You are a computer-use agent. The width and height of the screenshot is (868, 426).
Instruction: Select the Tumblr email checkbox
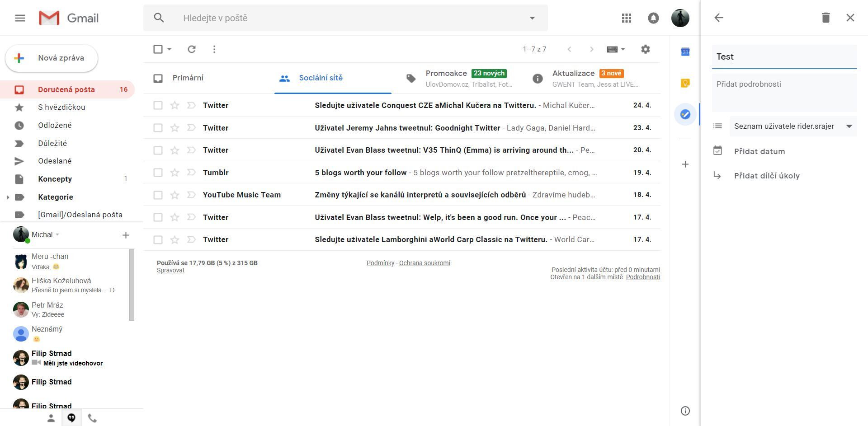pyautogui.click(x=158, y=172)
